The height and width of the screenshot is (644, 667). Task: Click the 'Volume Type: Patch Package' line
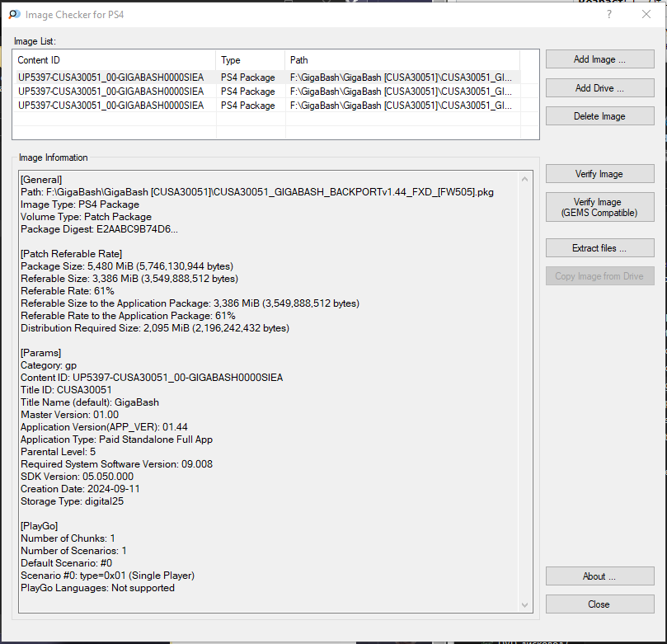click(x=86, y=217)
